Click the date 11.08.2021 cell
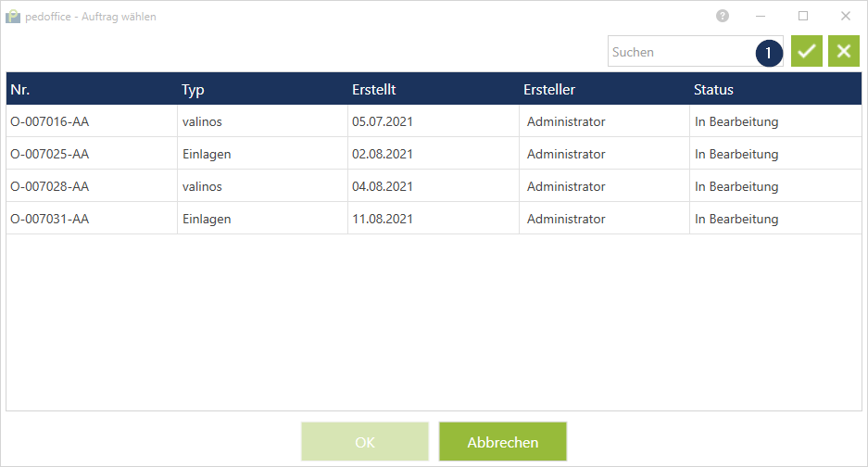 [x=383, y=219]
